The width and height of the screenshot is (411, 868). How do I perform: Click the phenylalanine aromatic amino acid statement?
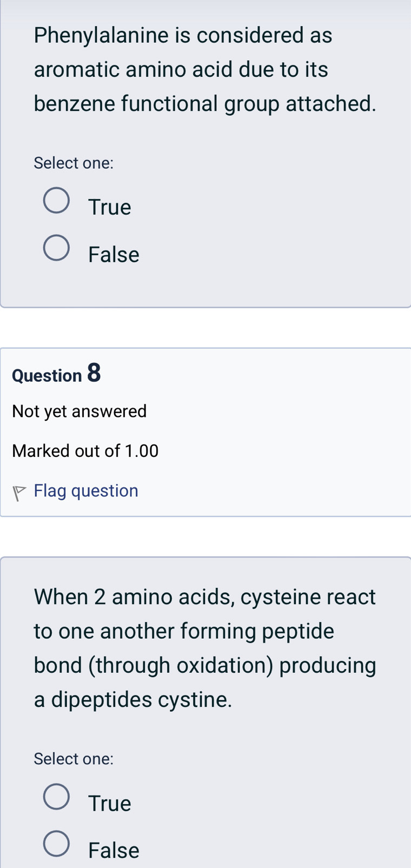pyautogui.click(x=204, y=69)
